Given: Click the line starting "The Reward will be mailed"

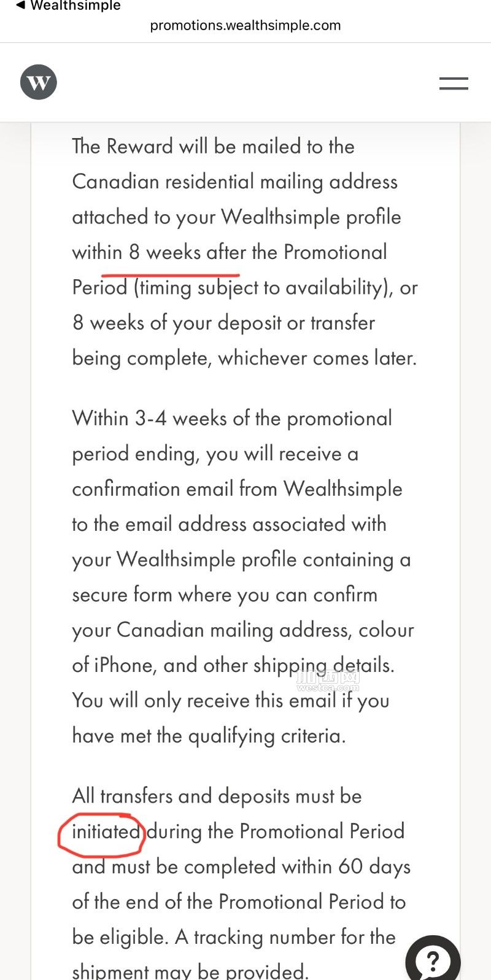Looking at the screenshot, I should pyautogui.click(x=214, y=147).
